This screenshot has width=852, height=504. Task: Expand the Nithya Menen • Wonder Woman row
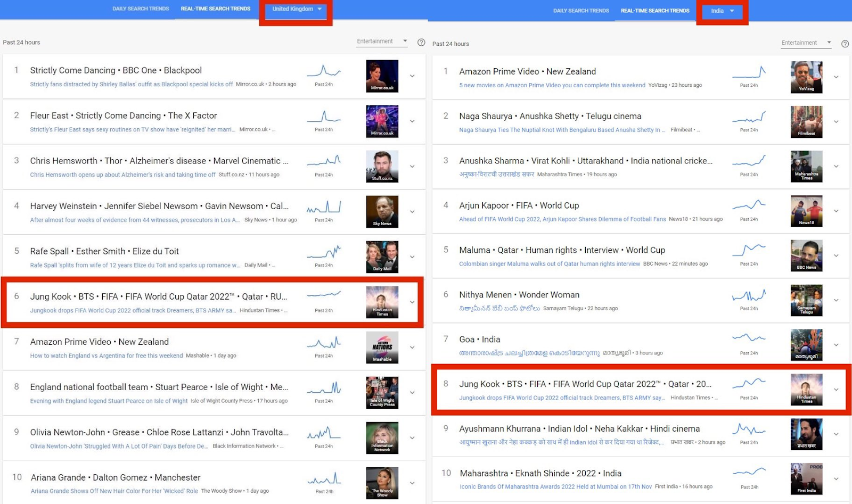[836, 301]
